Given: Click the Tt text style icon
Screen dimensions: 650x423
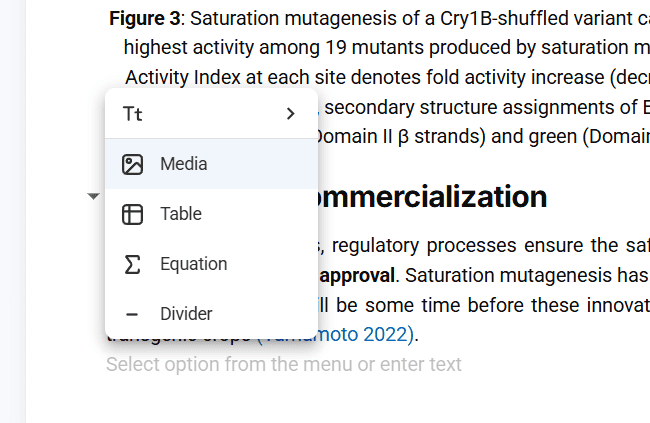Looking at the screenshot, I should click(x=132, y=114).
